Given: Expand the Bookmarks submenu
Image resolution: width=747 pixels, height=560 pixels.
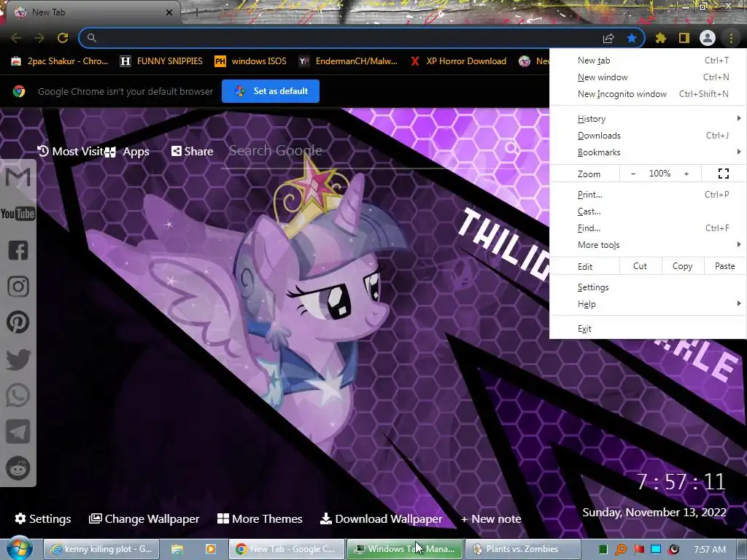Looking at the screenshot, I should (648, 152).
